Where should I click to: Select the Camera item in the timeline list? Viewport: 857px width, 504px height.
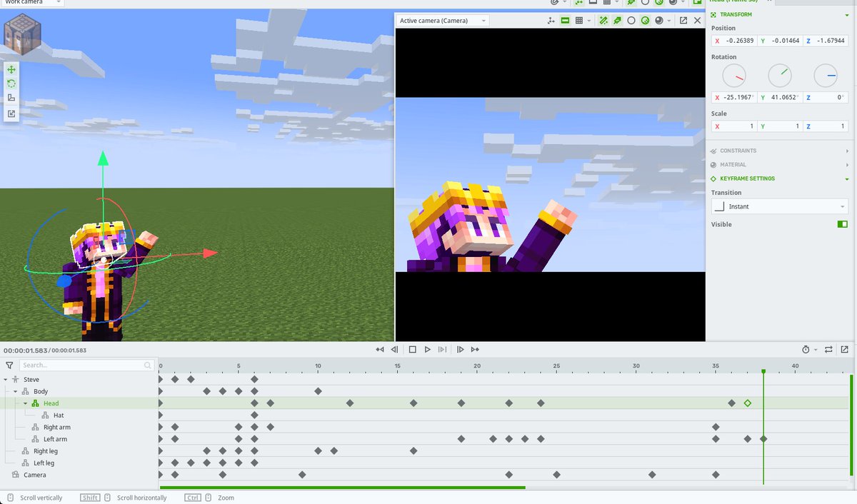pos(34,475)
